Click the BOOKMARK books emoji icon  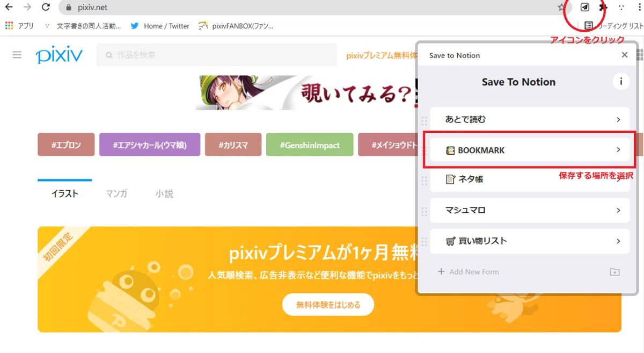(450, 150)
